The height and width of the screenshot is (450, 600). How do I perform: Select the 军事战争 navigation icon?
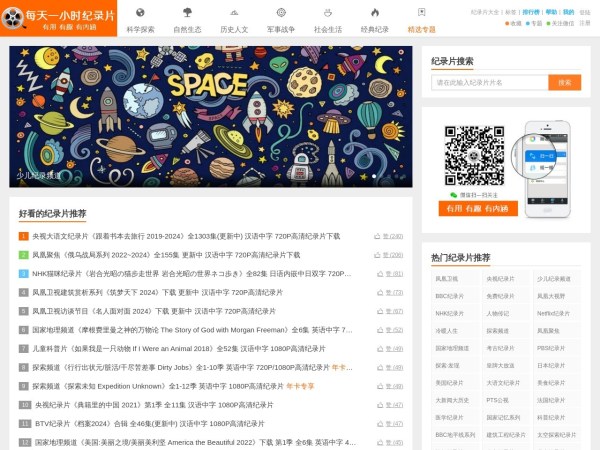click(281, 13)
